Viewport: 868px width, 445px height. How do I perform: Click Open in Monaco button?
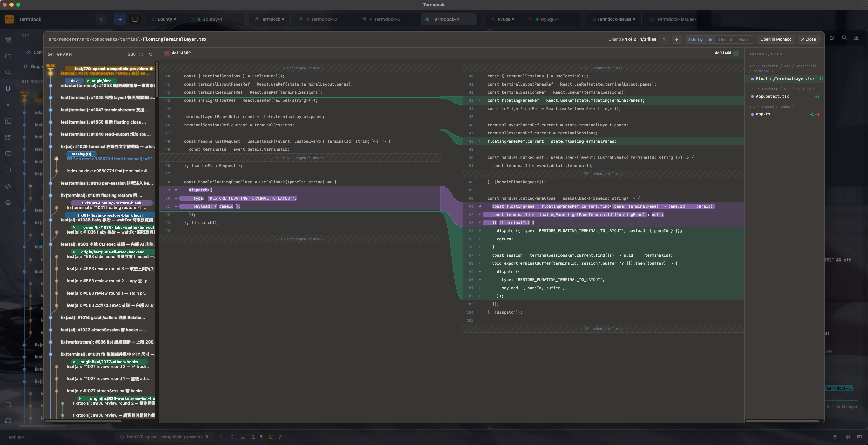[776, 39]
